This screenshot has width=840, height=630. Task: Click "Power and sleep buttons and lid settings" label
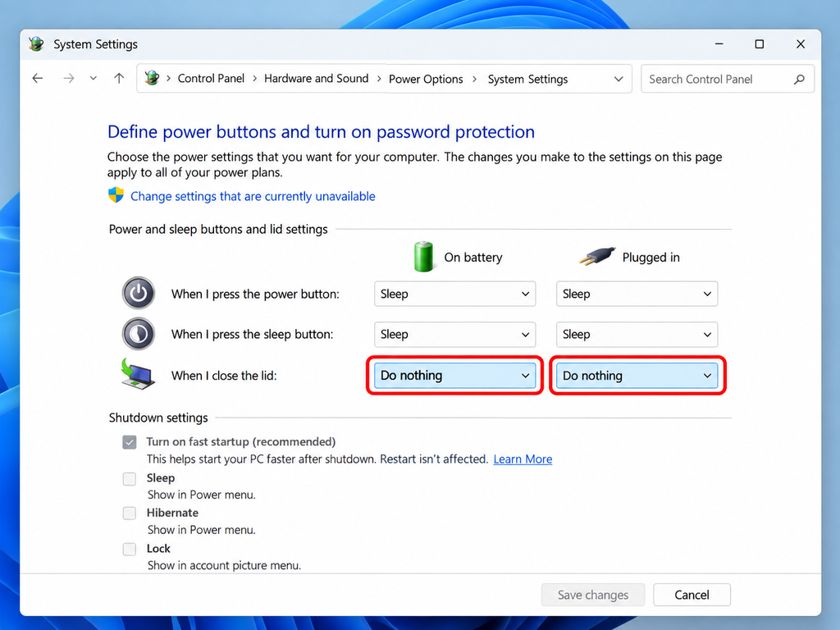218,230
